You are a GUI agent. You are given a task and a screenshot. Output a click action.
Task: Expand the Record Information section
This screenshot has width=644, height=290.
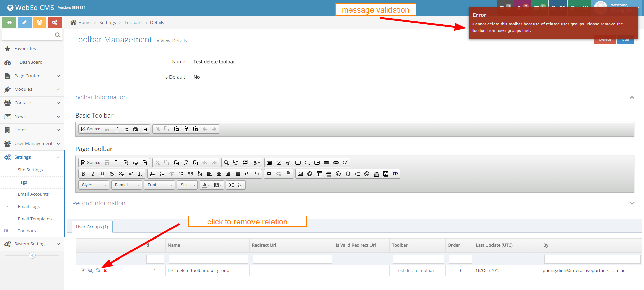tap(632, 203)
